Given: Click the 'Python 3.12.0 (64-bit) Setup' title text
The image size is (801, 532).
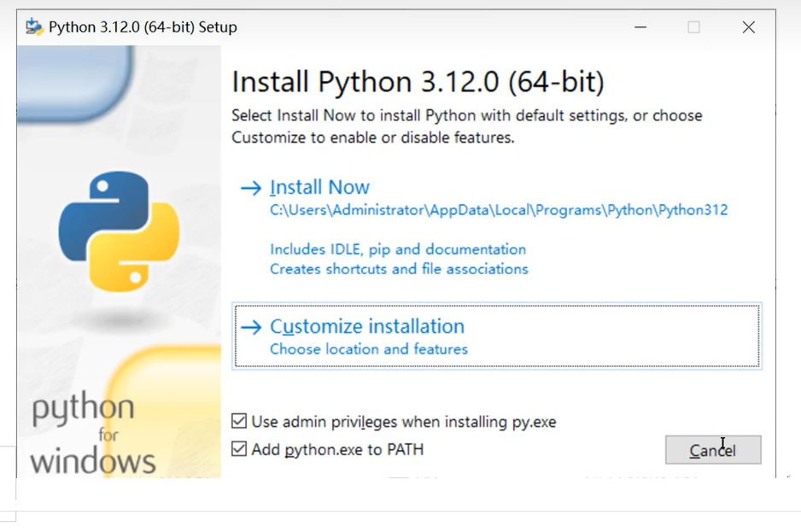Looking at the screenshot, I should coord(143,27).
